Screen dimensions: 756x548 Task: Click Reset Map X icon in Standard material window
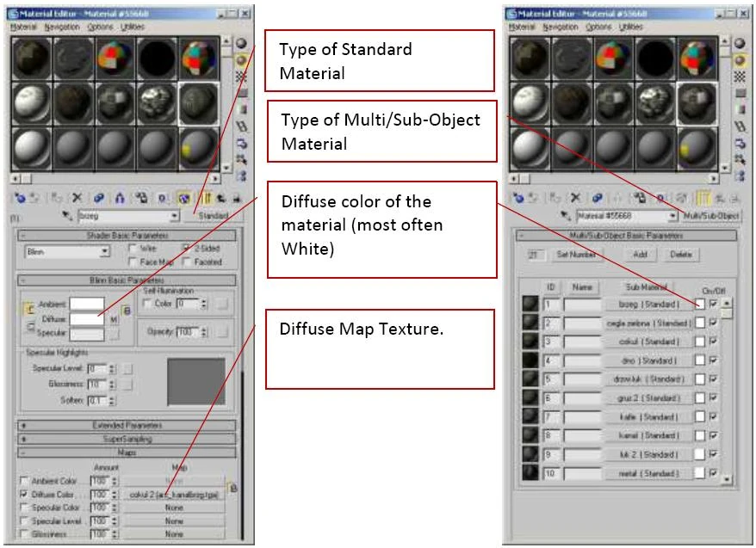click(x=77, y=198)
